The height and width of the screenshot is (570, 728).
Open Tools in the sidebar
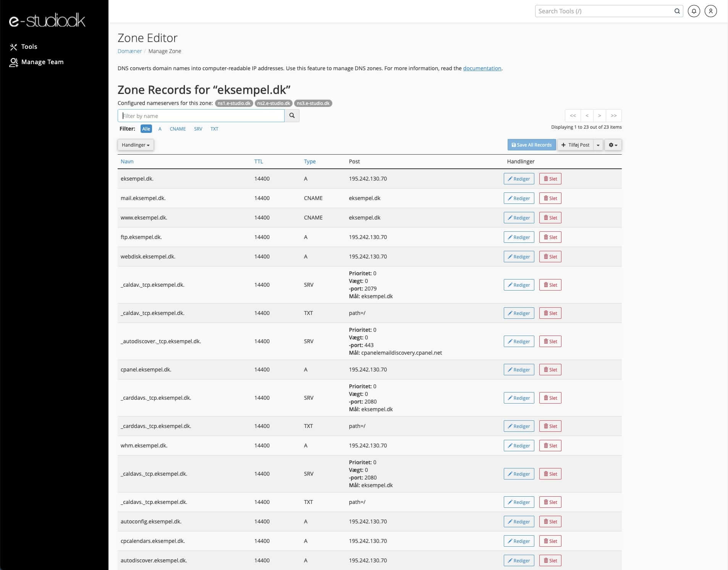[23, 47]
